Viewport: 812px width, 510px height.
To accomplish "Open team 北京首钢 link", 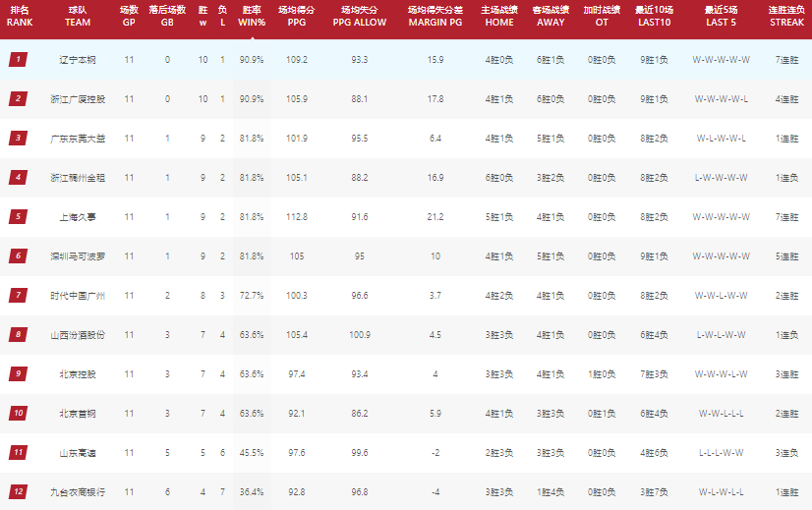I will (x=78, y=414).
